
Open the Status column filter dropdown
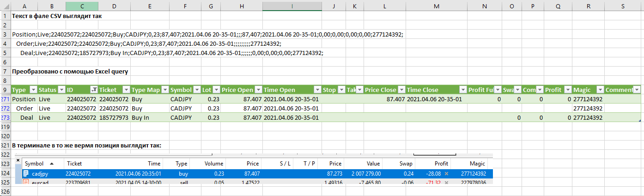point(61,90)
